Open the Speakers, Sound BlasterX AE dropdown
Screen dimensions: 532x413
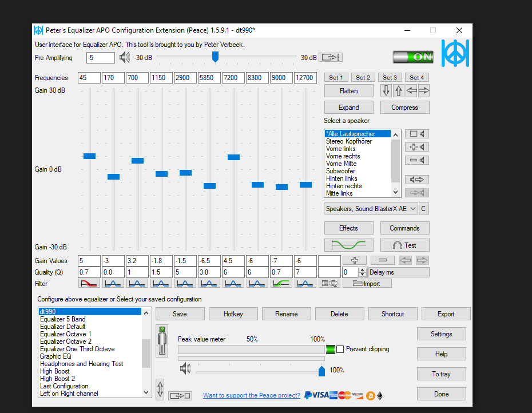click(x=371, y=209)
